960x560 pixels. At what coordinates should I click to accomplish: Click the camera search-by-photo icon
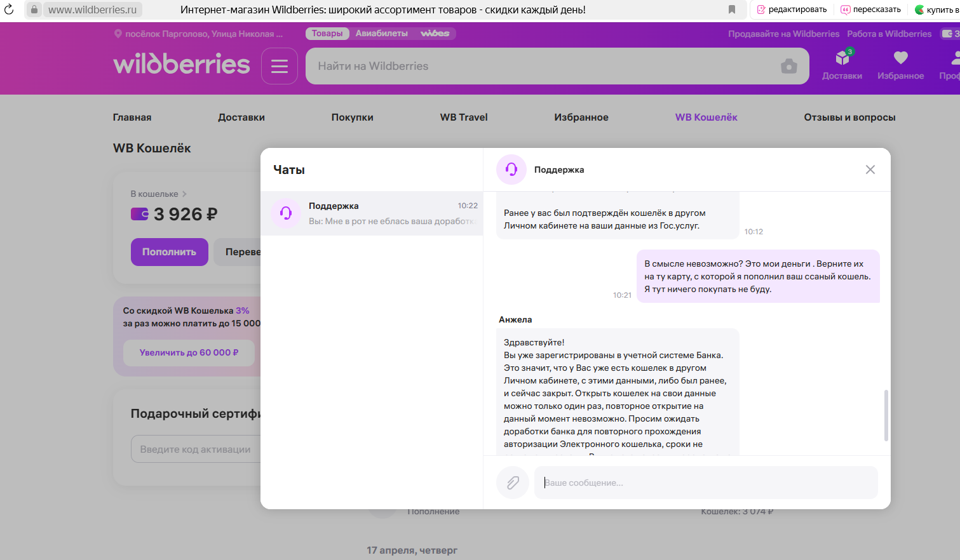click(788, 66)
